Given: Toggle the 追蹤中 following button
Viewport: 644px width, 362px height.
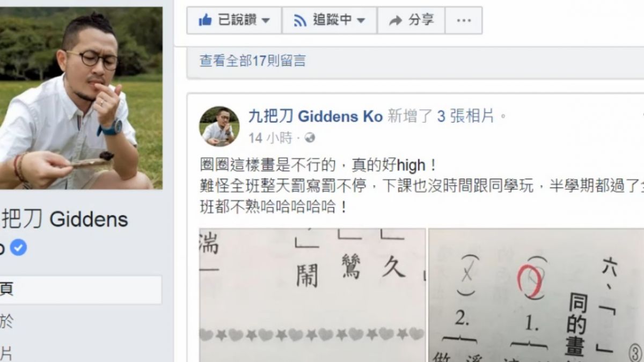Looking at the screenshot, I should [x=330, y=20].
